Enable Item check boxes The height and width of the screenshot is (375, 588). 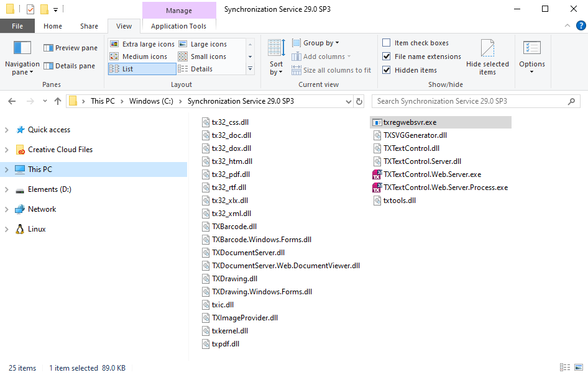[x=415, y=43]
